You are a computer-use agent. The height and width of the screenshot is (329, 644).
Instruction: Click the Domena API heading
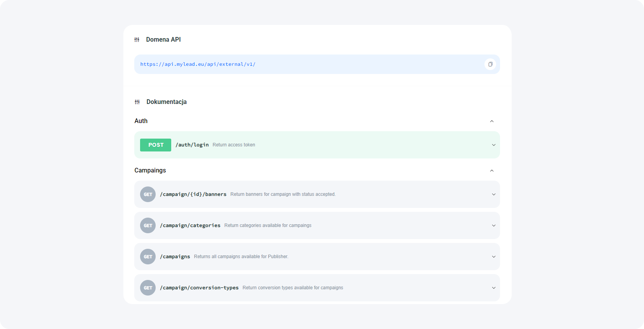pos(163,40)
